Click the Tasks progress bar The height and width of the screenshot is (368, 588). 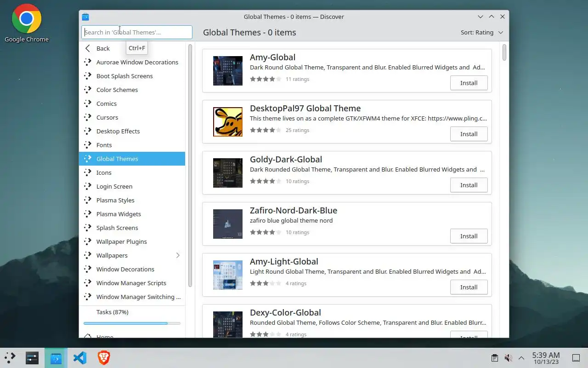[132, 323]
